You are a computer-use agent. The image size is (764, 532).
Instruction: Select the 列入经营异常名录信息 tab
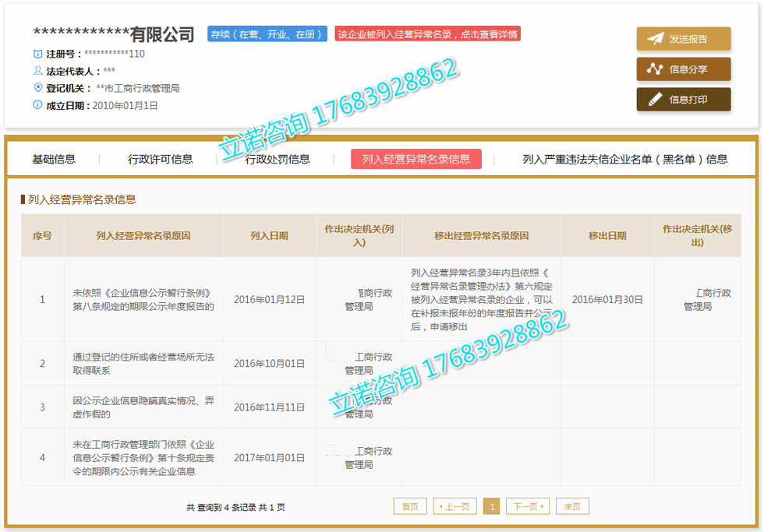(416, 159)
